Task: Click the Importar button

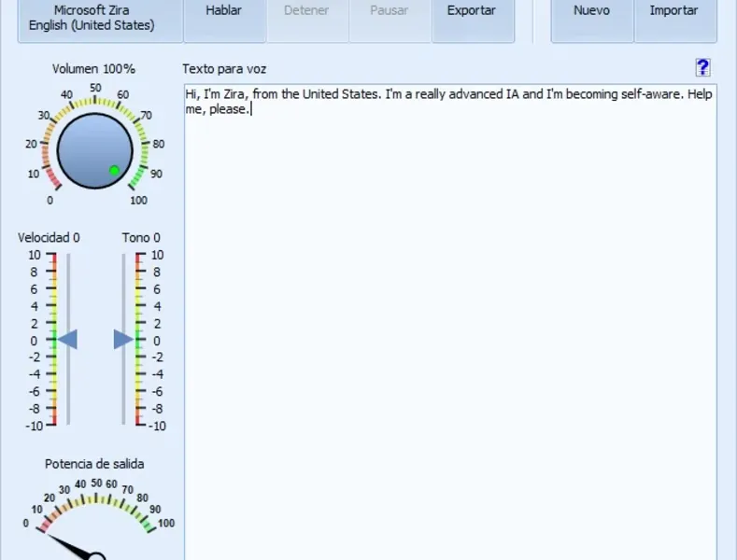Action: coord(675,21)
